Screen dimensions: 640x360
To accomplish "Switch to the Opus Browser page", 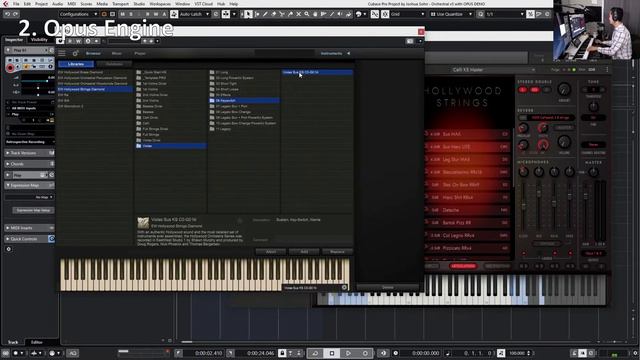I will (93, 53).
